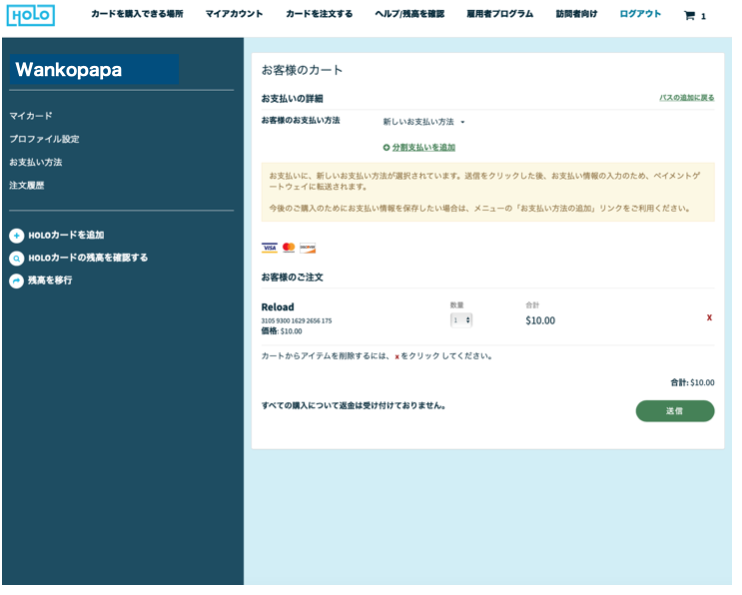Select お支払い方法 in the sidebar
Screen dimensions: 742x595
[36, 162]
